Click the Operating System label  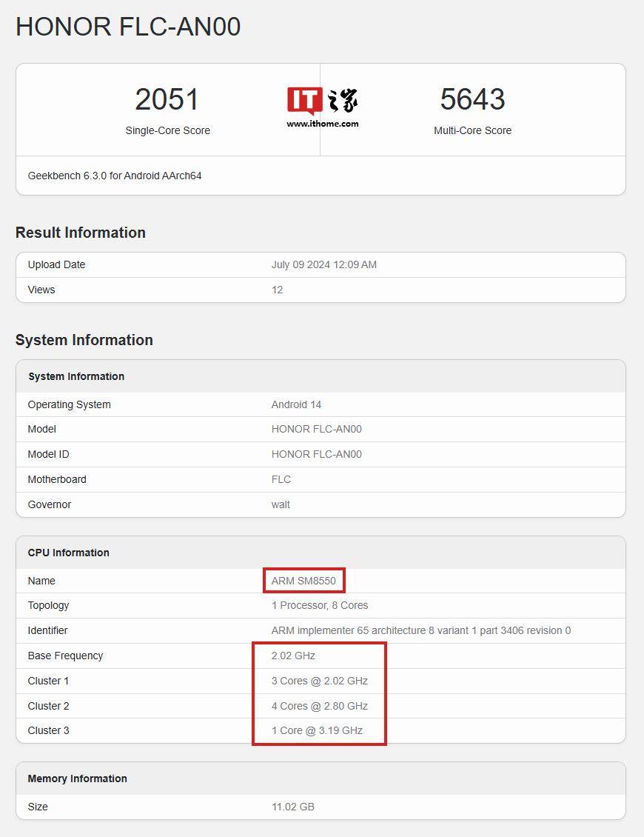[x=70, y=404]
